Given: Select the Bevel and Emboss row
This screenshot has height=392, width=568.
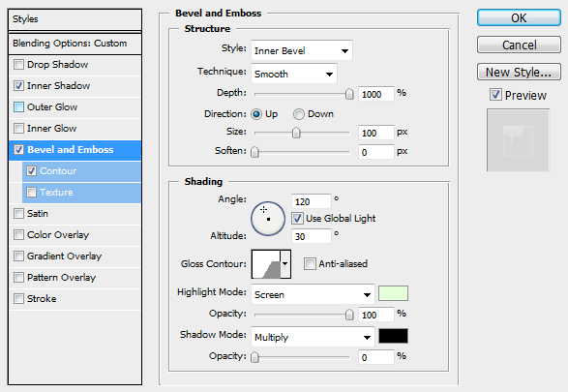Looking at the screenshot, I should coord(75,150).
